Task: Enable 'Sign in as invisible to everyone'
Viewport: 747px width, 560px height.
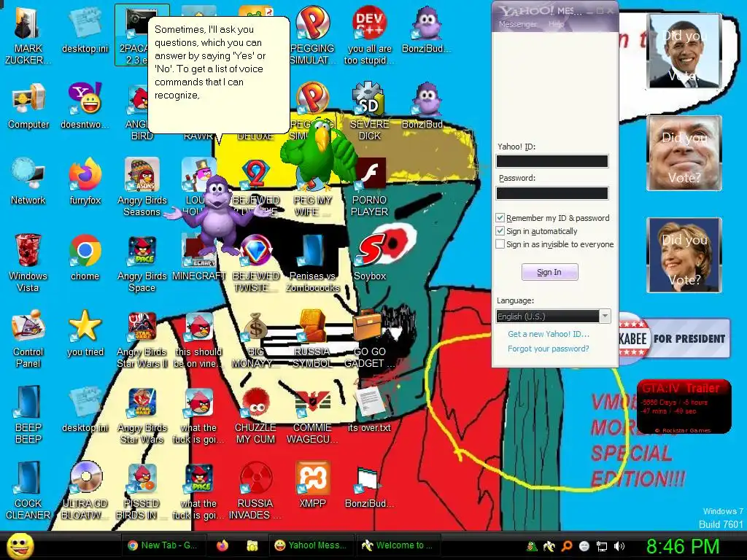Action: [500, 244]
